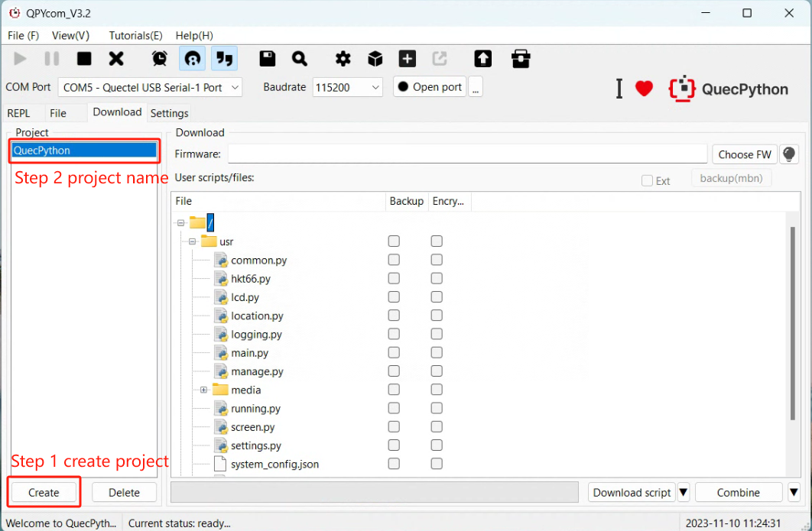Open the COM Port dropdown

(x=150, y=87)
